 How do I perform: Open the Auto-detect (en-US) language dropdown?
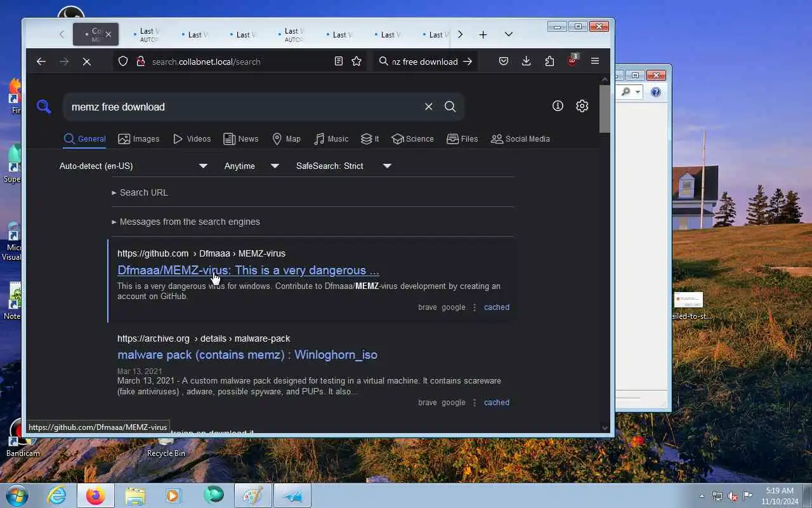coord(133,166)
